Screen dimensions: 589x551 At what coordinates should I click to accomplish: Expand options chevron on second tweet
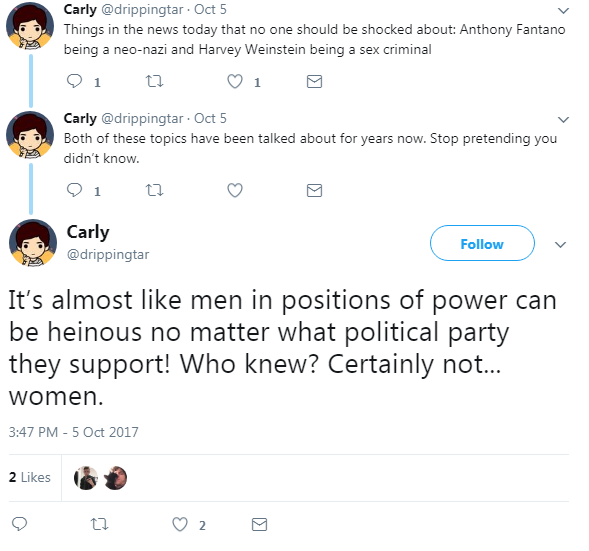[563, 119]
